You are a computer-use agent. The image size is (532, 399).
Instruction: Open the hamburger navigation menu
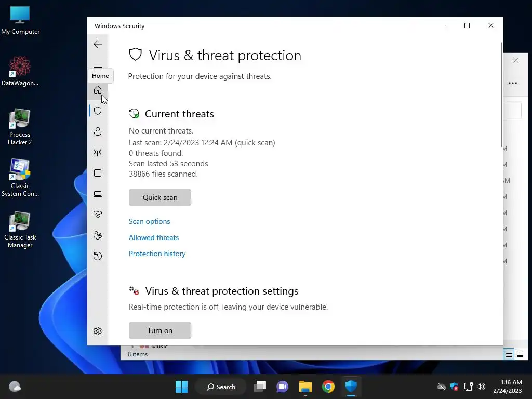(x=98, y=65)
